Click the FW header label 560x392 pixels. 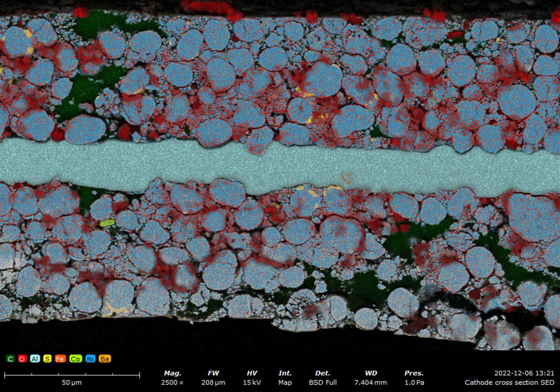pos(214,373)
